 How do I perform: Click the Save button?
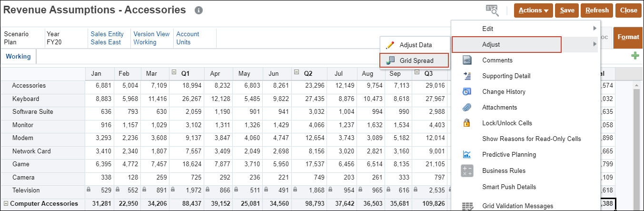point(567,10)
